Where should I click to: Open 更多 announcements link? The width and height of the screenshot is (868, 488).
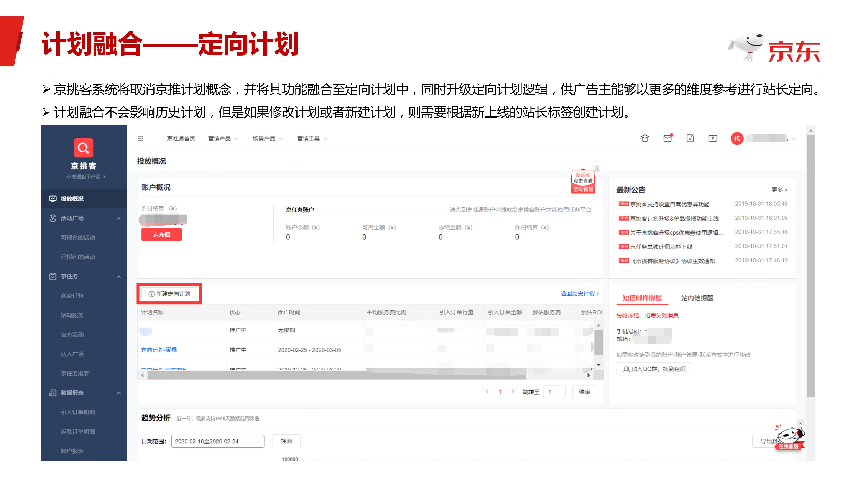pos(779,190)
